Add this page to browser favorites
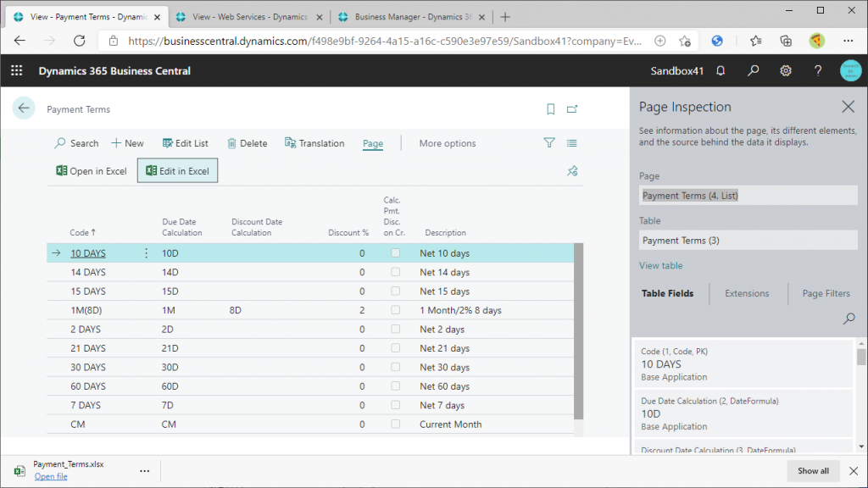The height and width of the screenshot is (488, 868). (685, 41)
